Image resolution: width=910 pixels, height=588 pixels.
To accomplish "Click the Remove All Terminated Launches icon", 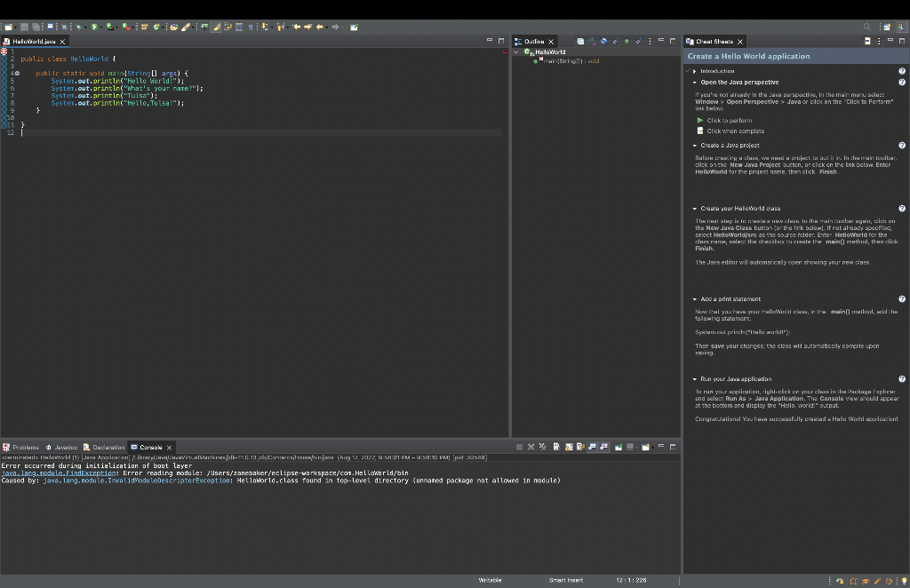I will click(541, 447).
